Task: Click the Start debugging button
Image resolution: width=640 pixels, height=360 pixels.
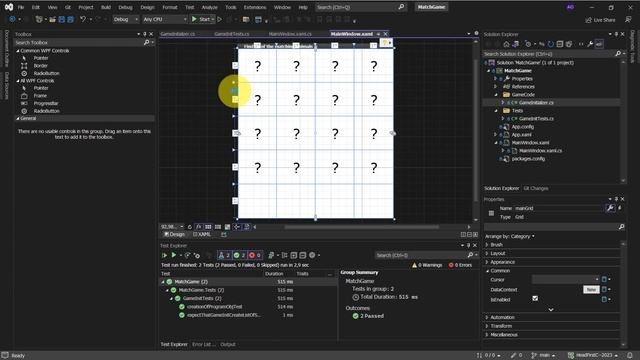Action: (x=202, y=19)
